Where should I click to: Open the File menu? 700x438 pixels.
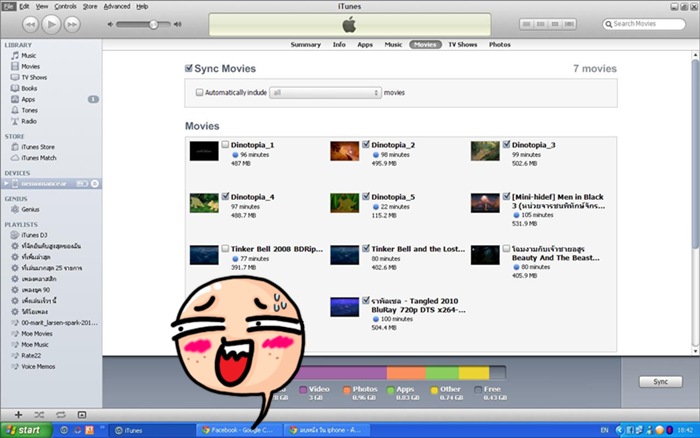(9, 6)
